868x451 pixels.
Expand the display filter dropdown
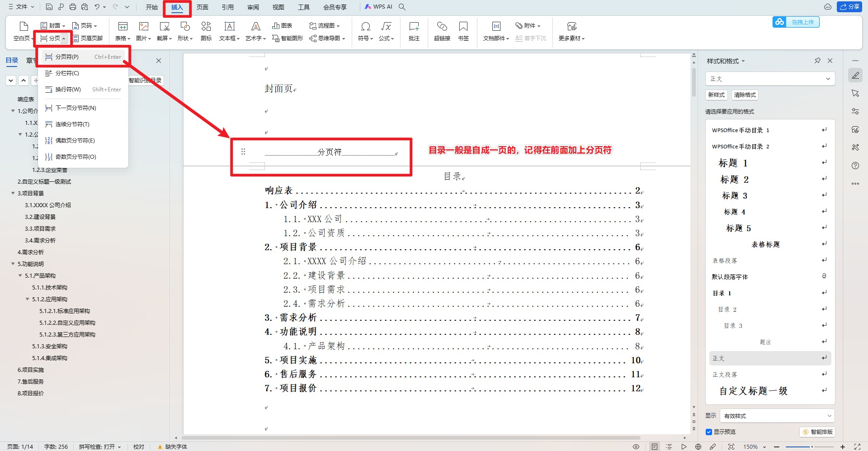click(777, 416)
